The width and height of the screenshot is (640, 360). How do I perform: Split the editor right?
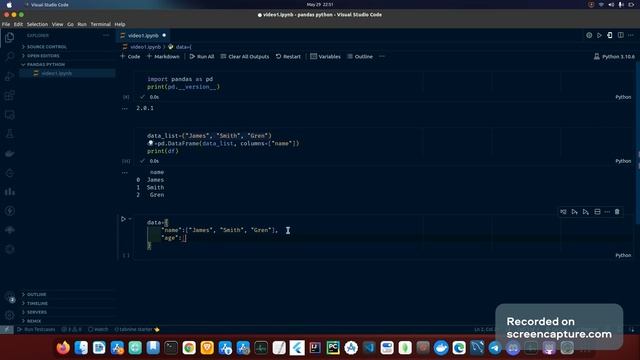(620, 36)
